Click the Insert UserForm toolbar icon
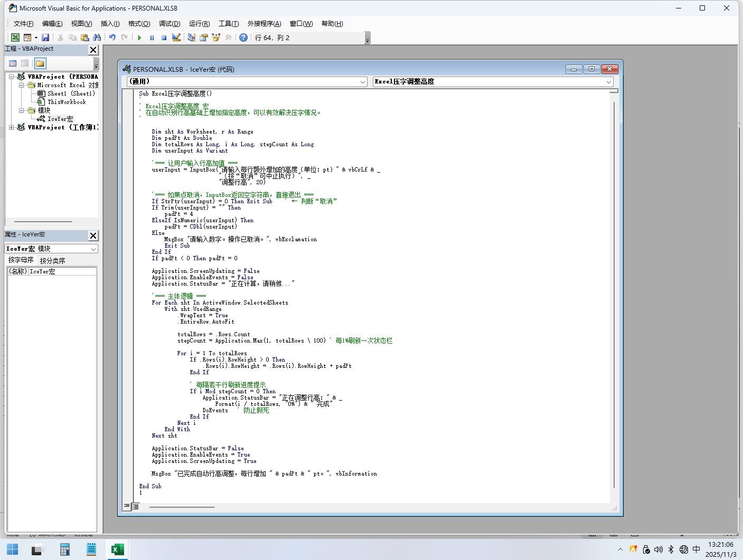The image size is (743, 560). click(x=27, y=37)
